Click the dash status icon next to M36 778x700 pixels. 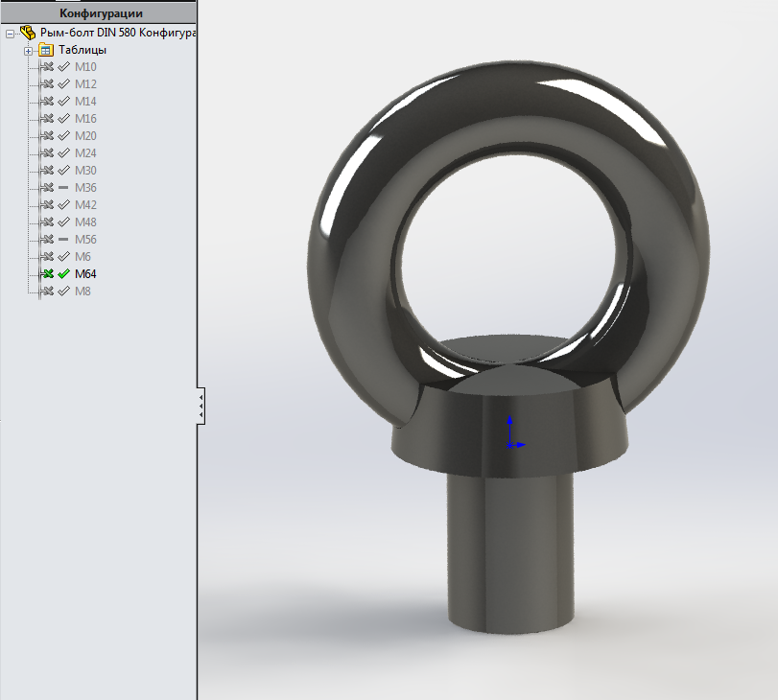[x=63, y=188]
